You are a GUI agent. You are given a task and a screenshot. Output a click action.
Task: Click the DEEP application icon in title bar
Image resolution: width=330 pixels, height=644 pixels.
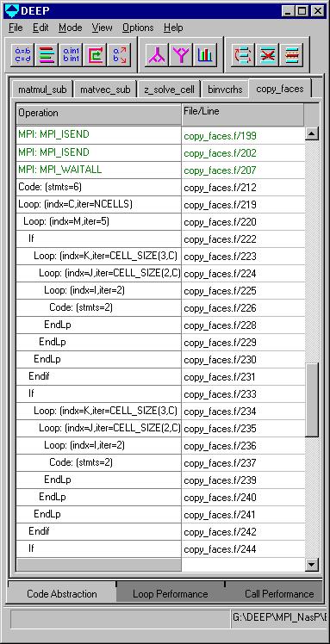pyautogui.click(x=13, y=10)
